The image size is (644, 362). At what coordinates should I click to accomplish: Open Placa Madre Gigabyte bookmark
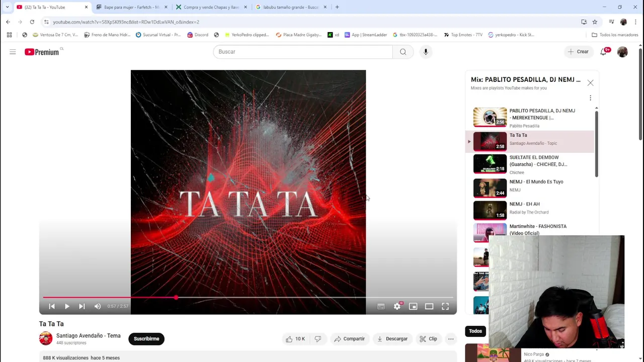click(299, 35)
